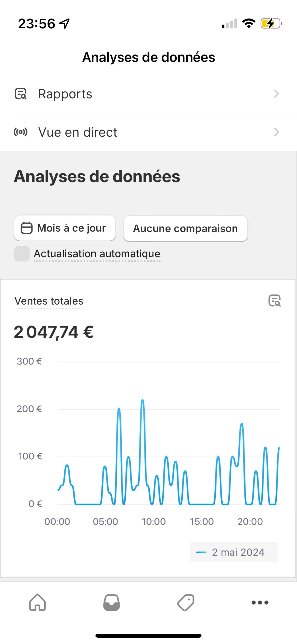
Task: Expand the Rapports chevron arrow
Action: pos(276,94)
